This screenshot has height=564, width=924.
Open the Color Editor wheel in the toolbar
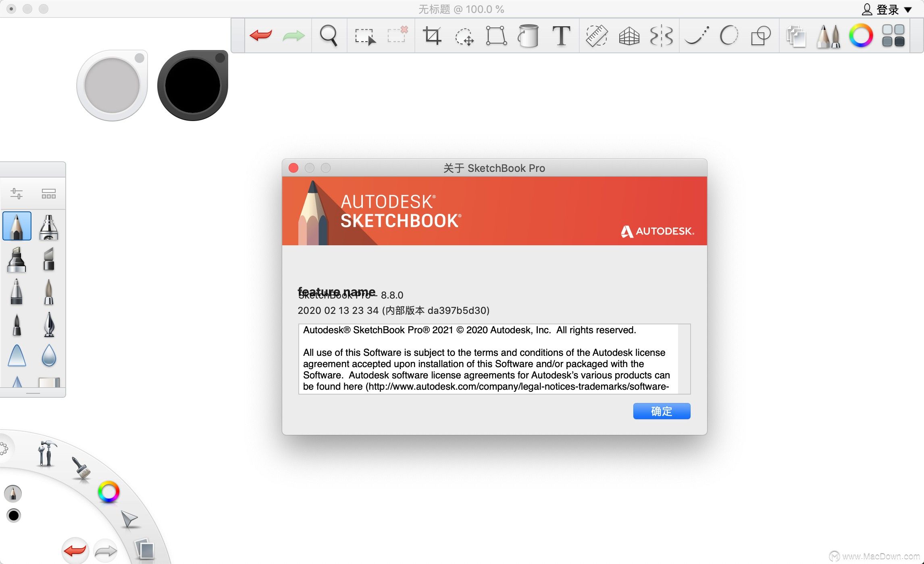tap(861, 36)
